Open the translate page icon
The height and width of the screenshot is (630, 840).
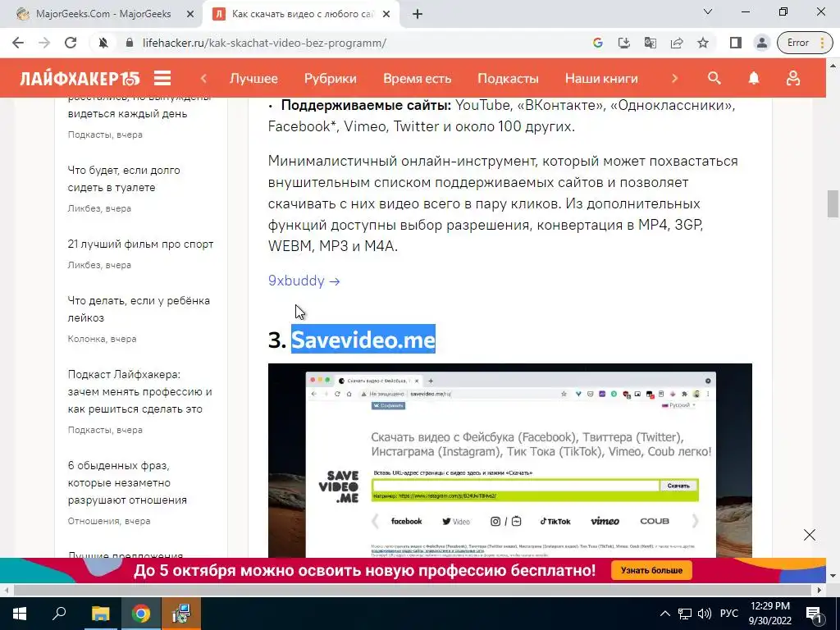coord(651,43)
